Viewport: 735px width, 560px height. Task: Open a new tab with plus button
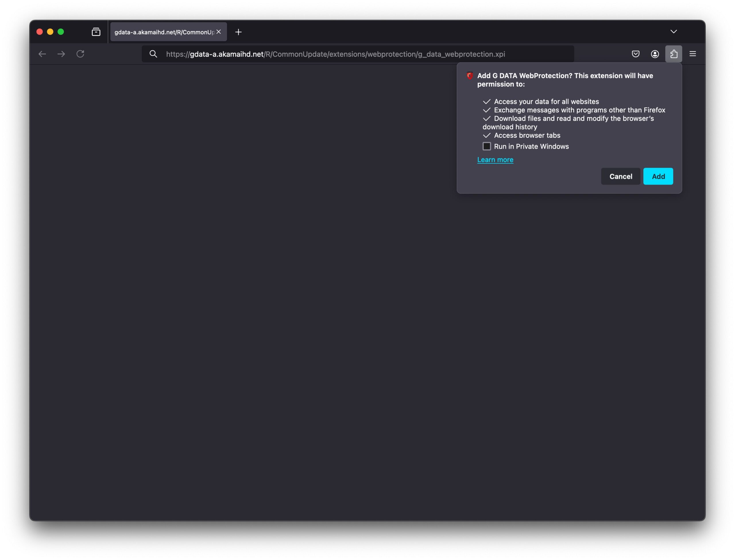click(238, 32)
